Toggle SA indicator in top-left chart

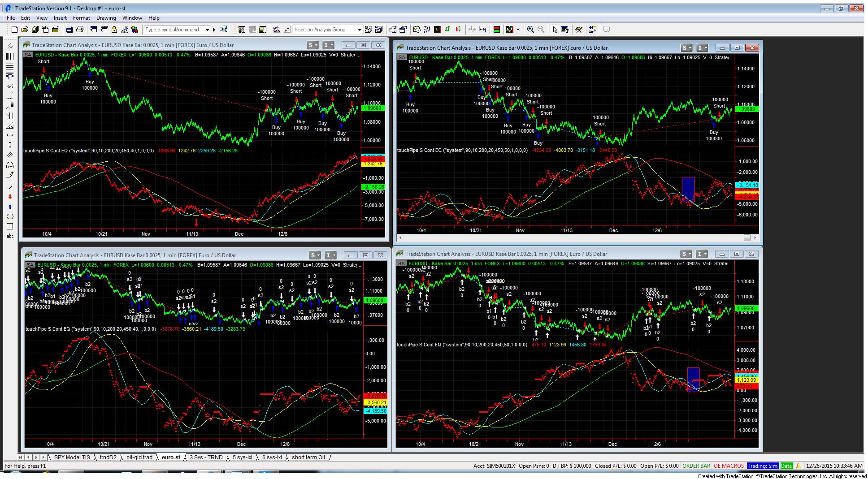pos(28,55)
